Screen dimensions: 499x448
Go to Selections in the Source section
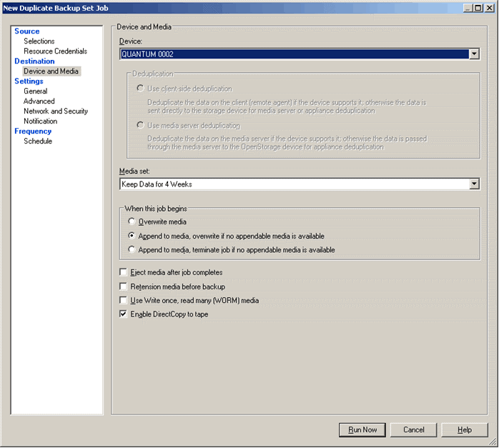click(39, 41)
